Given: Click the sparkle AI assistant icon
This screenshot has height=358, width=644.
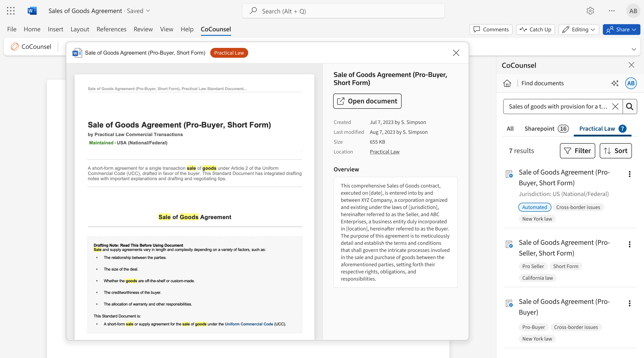Looking at the screenshot, I should [615, 83].
